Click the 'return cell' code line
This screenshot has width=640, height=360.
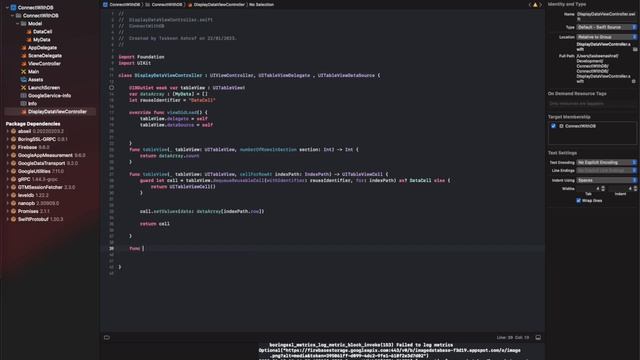pyautogui.click(x=155, y=224)
